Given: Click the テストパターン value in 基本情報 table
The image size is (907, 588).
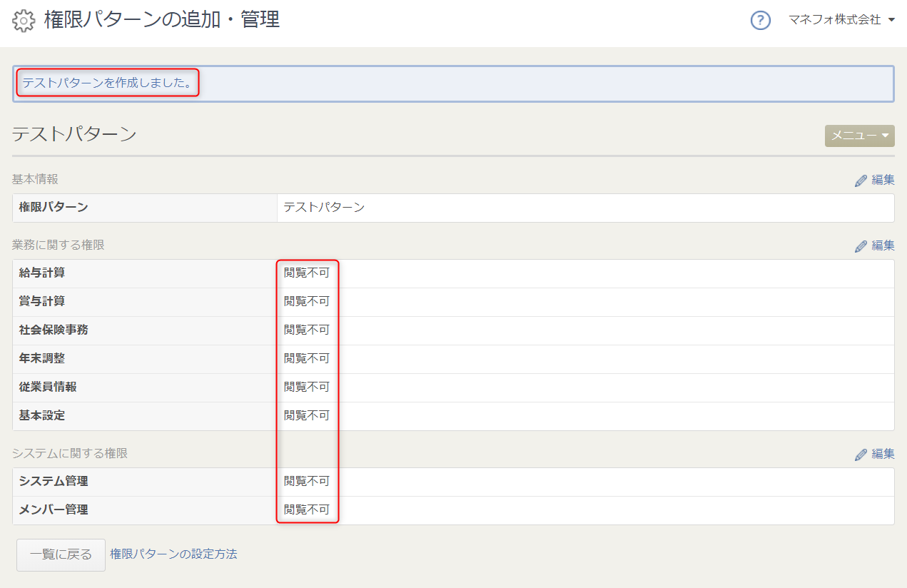Looking at the screenshot, I should (324, 207).
